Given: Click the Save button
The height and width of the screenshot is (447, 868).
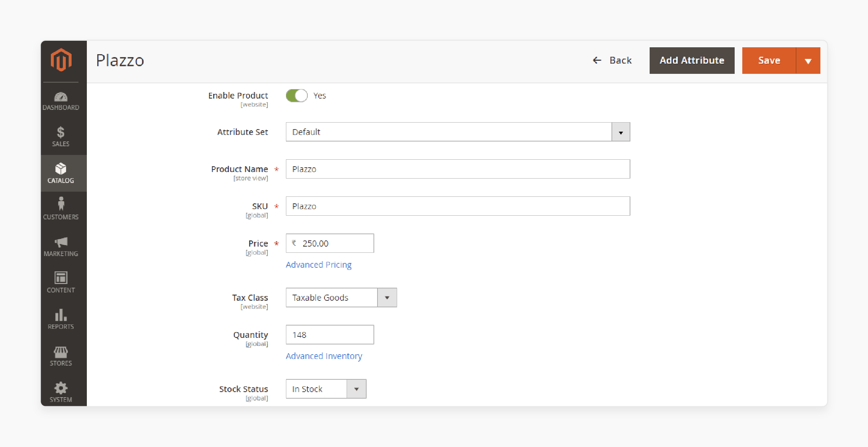Looking at the screenshot, I should 769,61.
